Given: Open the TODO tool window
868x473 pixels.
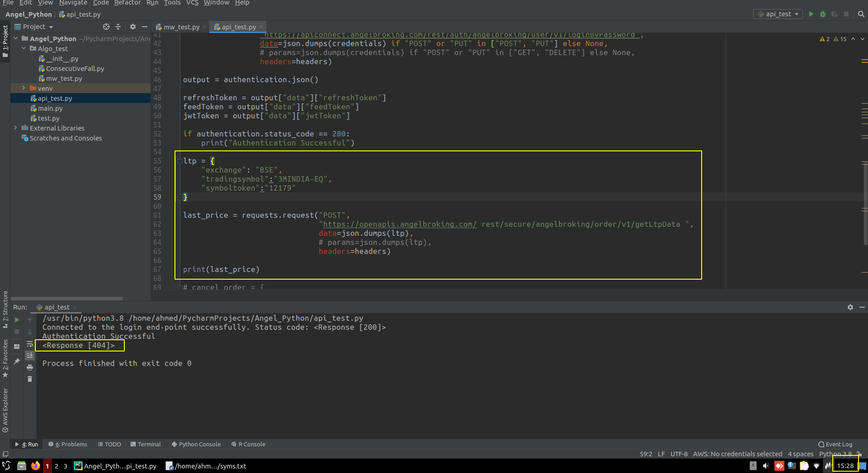Looking at the screenshot, I should [109, 445].
